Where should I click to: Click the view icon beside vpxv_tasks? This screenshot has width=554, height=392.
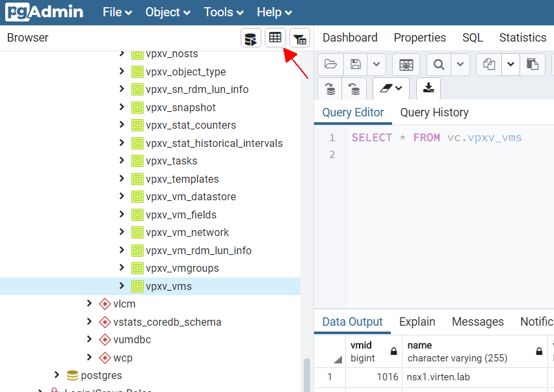point(137,161)
